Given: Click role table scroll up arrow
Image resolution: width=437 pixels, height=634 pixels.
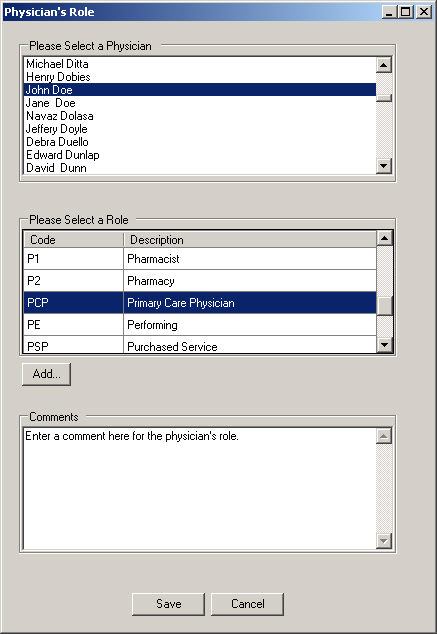Looking at the screenshot, I should 384,238.
